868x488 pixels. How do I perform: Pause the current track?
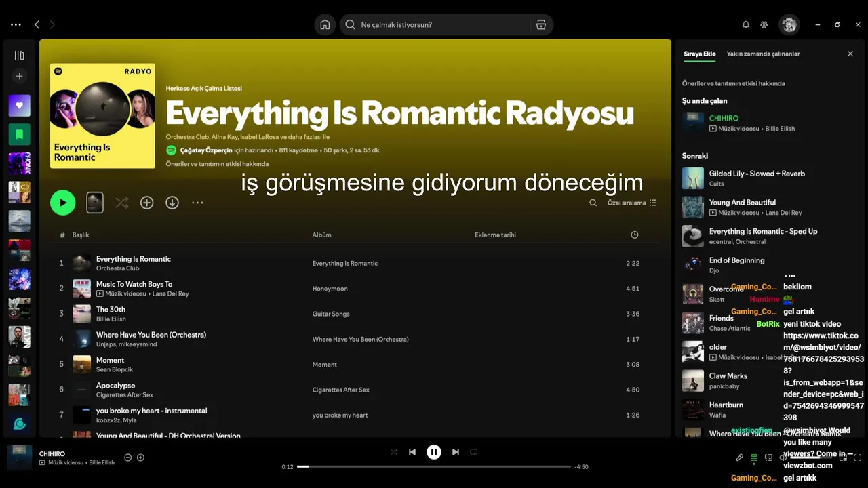click(x=434, y=452)
